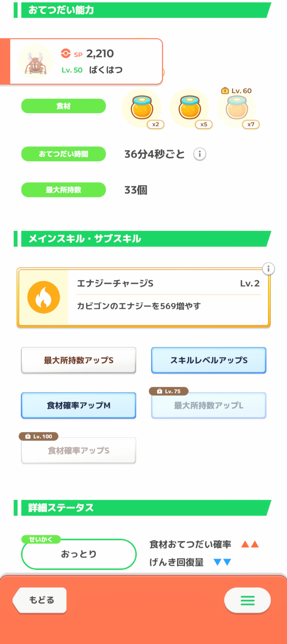
Task: Select the スキルレベルアップS sub skill
Action: pyautogui.click(x=209, y=360)
